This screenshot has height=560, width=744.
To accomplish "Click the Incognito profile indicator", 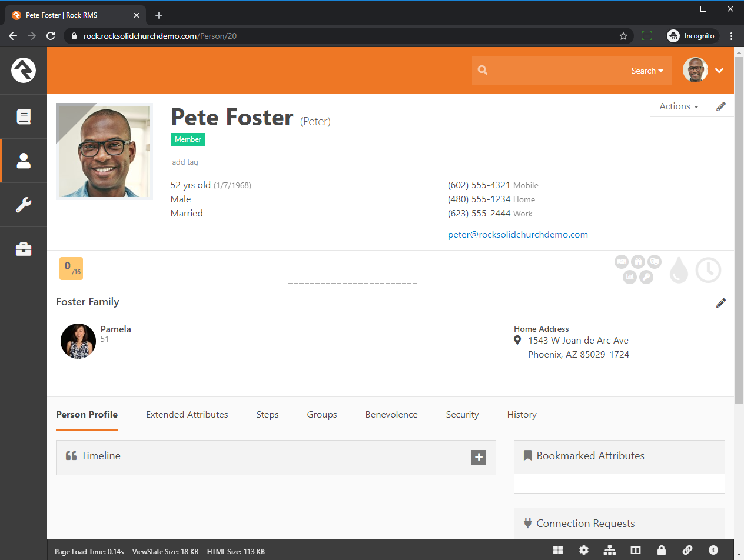I will pyautogui.click(x=692, y=36).
